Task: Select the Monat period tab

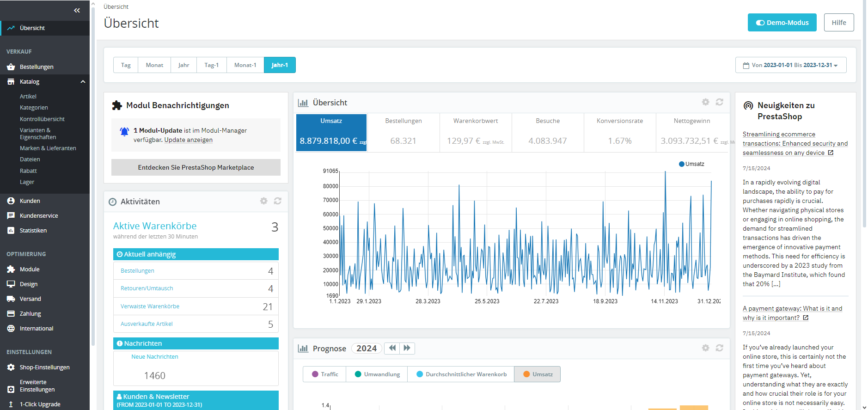Action: point(154,65)
